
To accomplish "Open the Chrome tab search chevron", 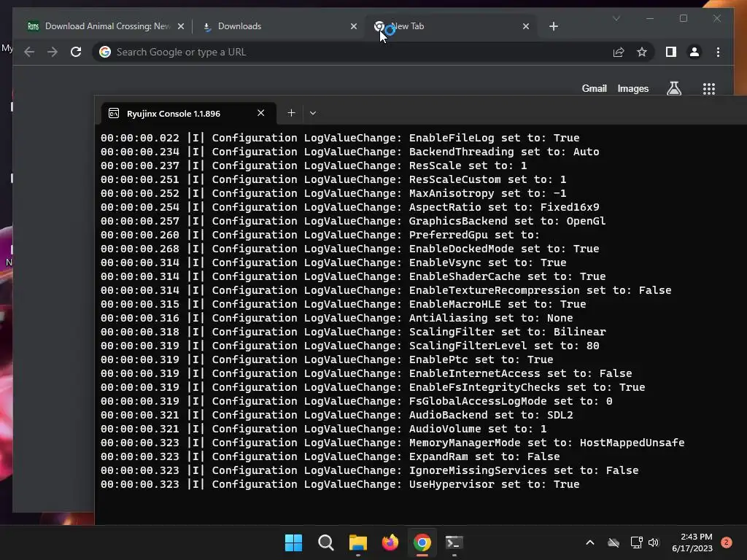I will coord(616,18).
